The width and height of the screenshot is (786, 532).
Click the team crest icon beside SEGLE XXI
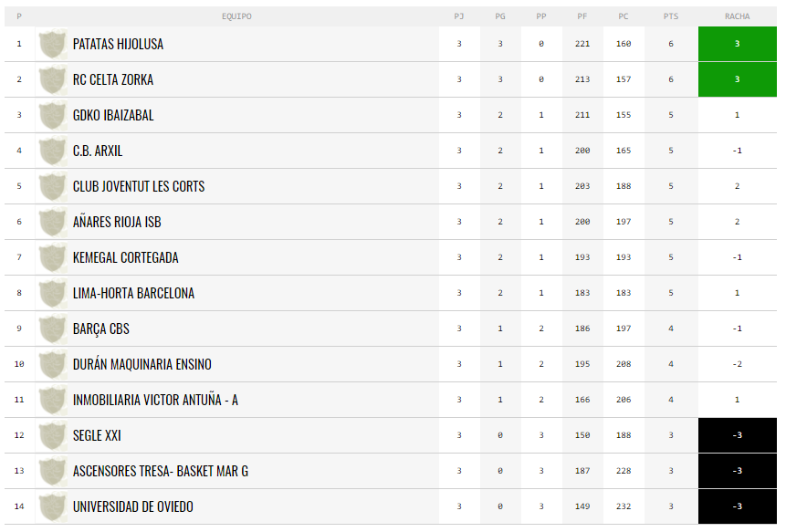pyautogui.click(x=53, y=435)
